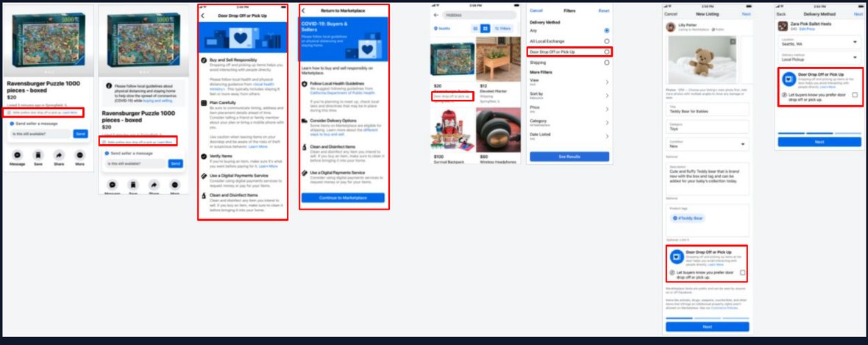
Task: Click Follow Local Health Guidelines shield icon
Action: [305, 84]
